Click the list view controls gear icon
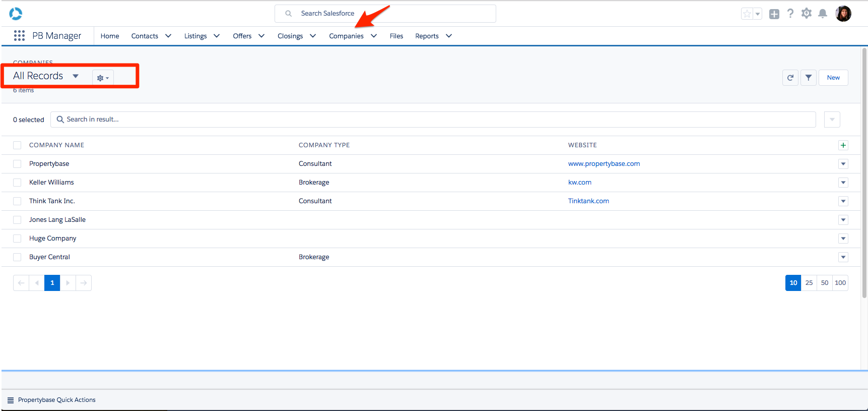 pyautogui.click(x=103, y=78)
